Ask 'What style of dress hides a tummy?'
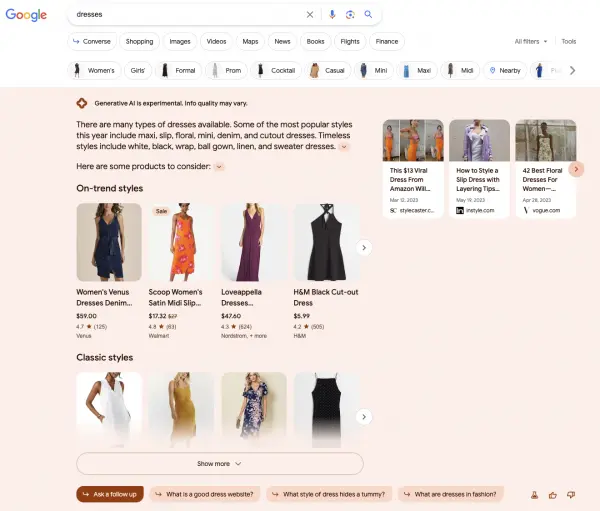Viewport: 600px width, 511px height. (329, 494)
